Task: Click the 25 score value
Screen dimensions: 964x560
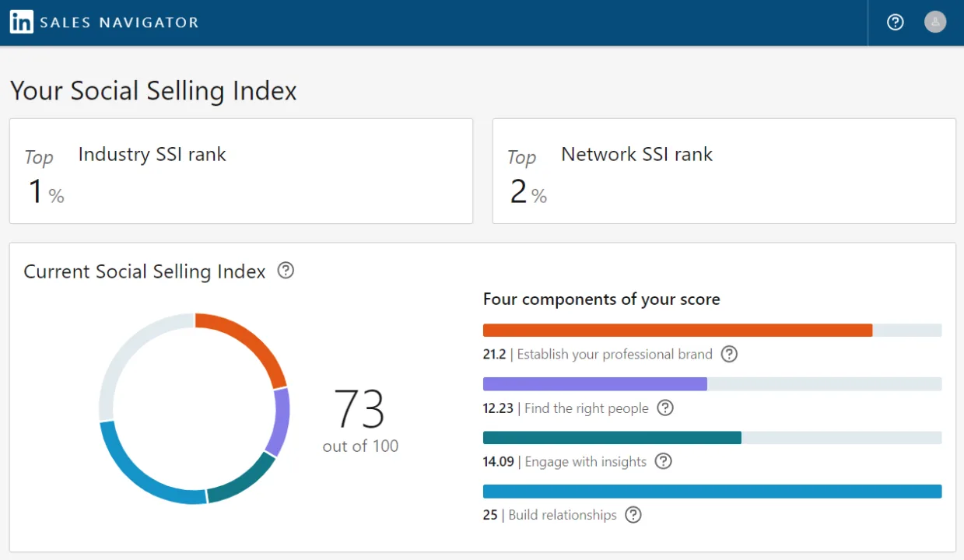Action: (x=490, y=516)
